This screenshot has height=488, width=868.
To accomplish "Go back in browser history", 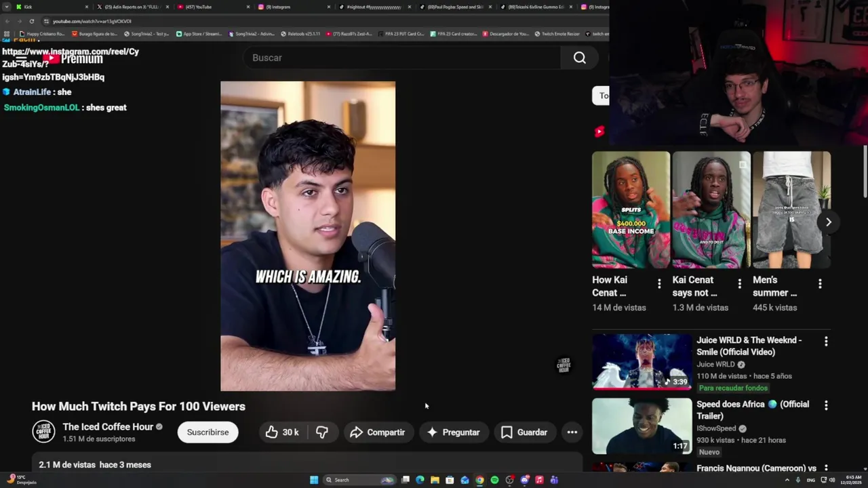I will pyautogui.click(x=7, y=21).
